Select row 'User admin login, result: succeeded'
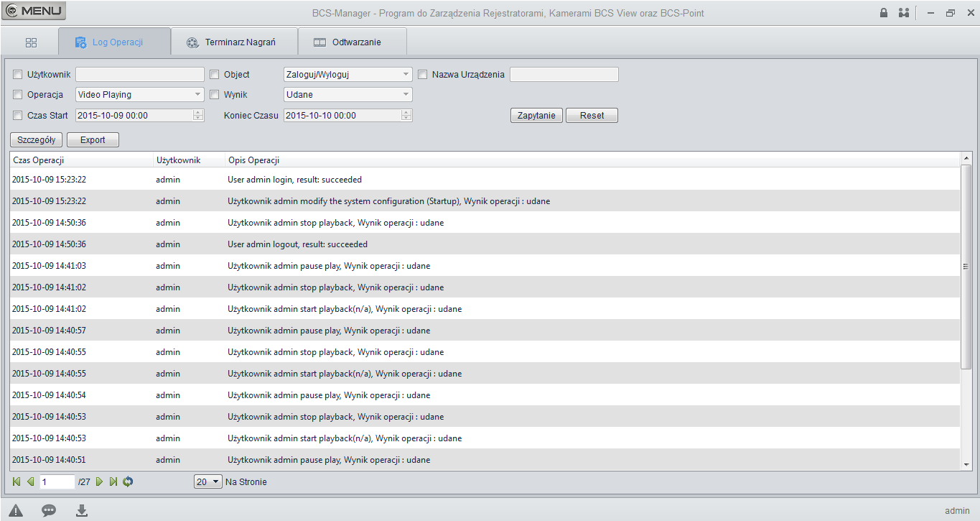This screenshot has width=980, height=521. pos(485,180)
